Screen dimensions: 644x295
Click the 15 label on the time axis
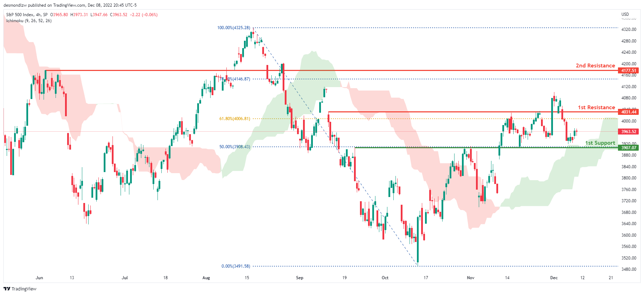[247, 278]
